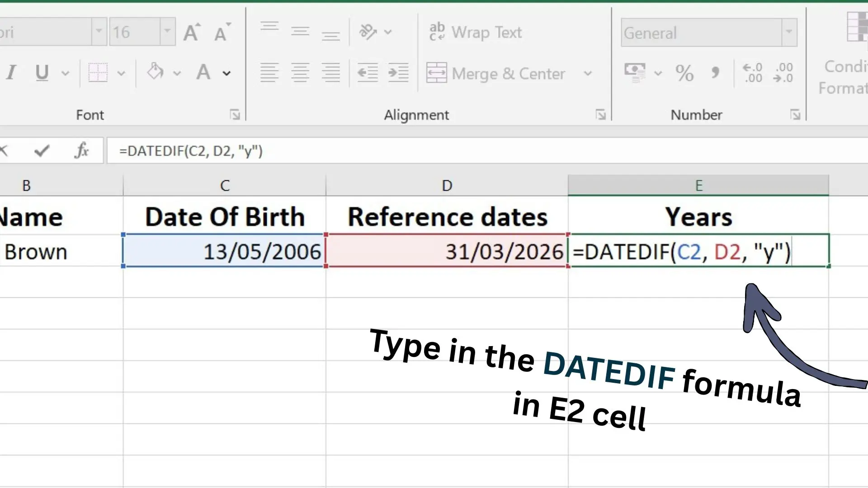Open the Insert Function dialog
868x488 pixels.
click(81, 150)
